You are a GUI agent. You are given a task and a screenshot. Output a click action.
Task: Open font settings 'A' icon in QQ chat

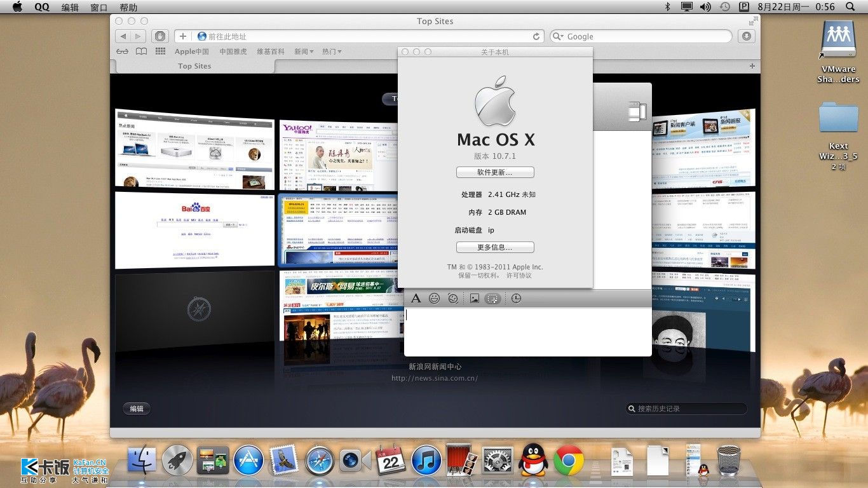point(416,298)
